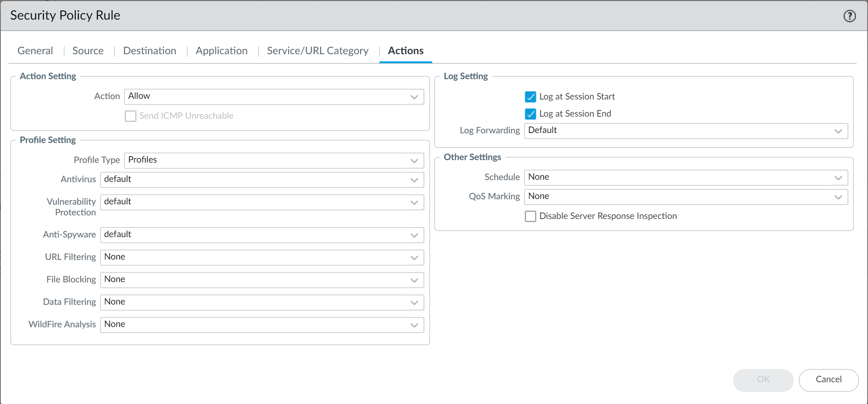Click the Cancel button

point(828,379)
